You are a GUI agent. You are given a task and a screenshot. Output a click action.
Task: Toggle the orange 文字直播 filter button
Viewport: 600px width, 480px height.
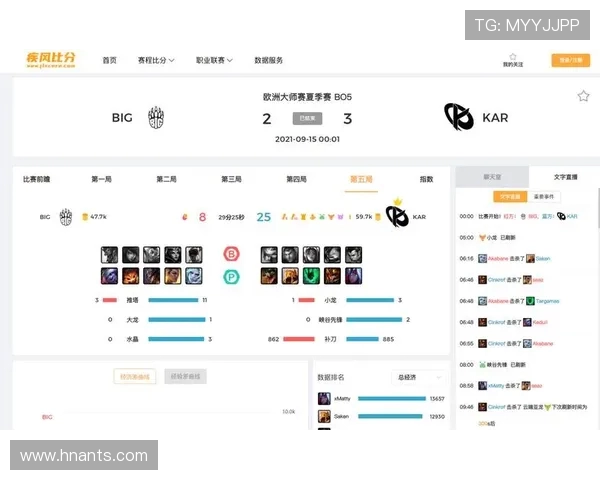pos(510,197)
